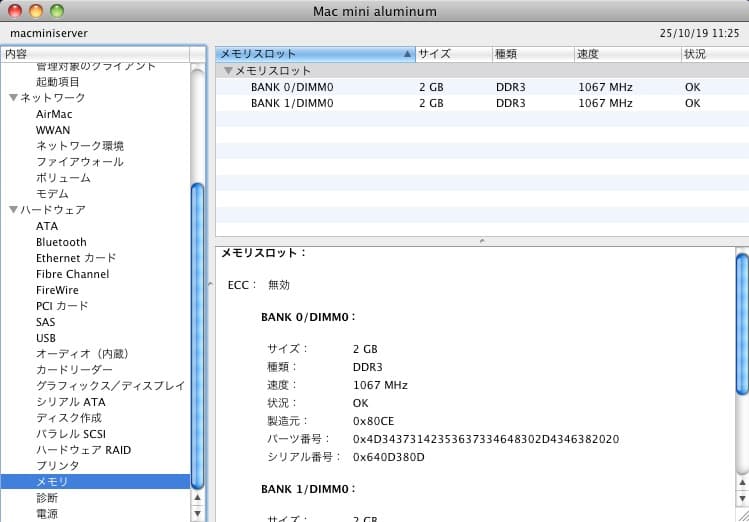Select ネットワーク環境 in sidebar
The image size is (749, 522).
click(80, 146)
